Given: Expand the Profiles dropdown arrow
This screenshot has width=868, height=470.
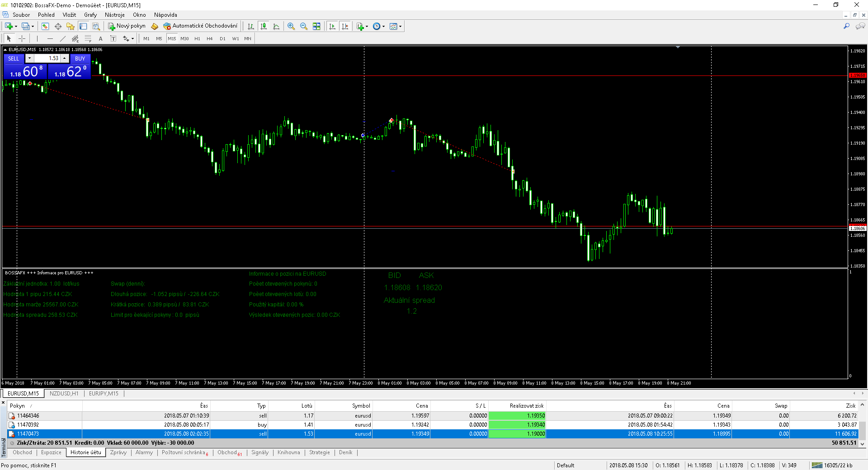Looking at the screenshot, I should (33, 26).
